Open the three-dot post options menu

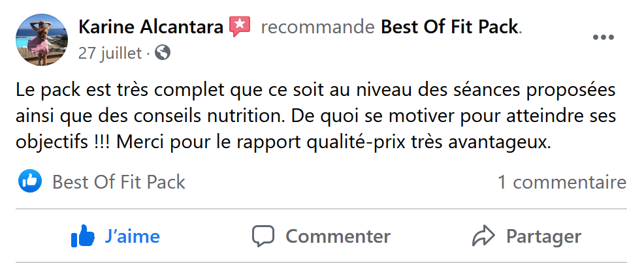coord(603,37)
